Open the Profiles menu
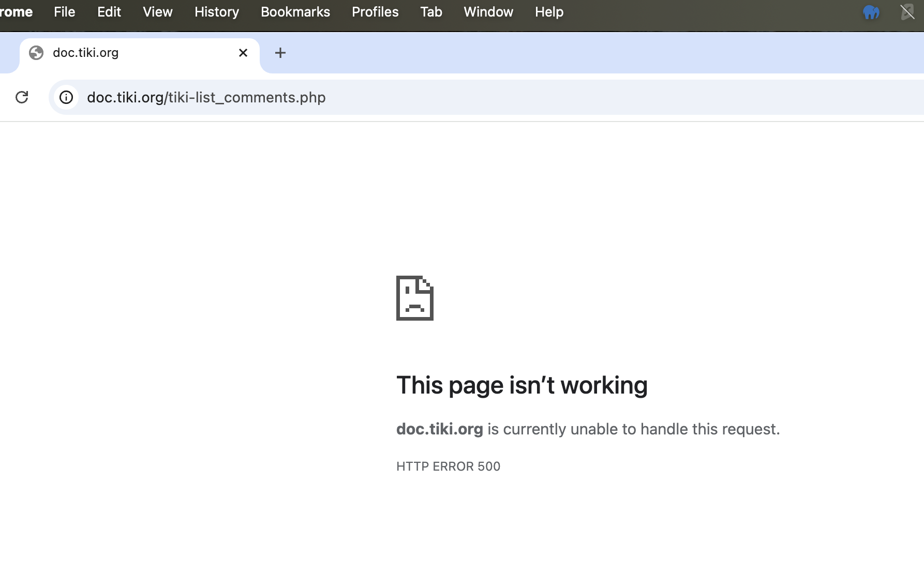 point(375,12)
